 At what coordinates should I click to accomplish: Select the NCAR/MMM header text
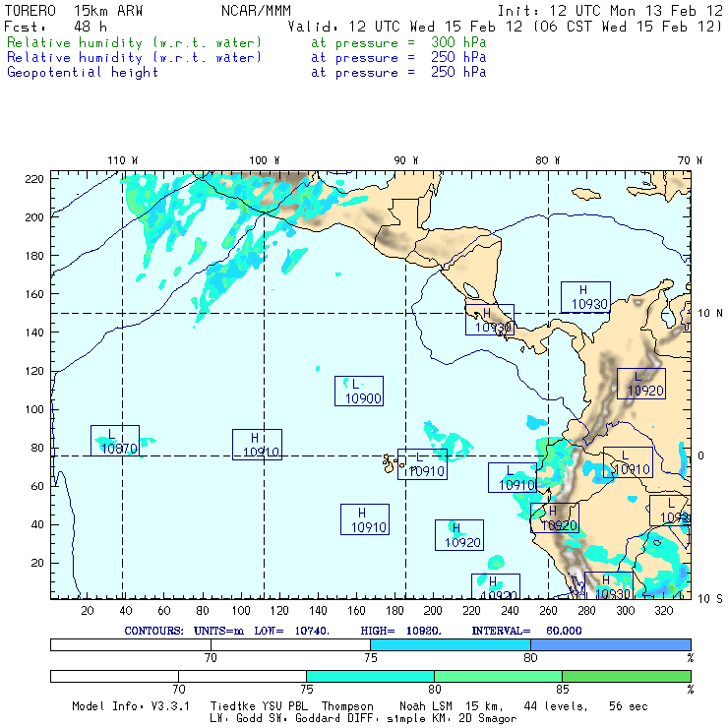(x=256, y=11)
